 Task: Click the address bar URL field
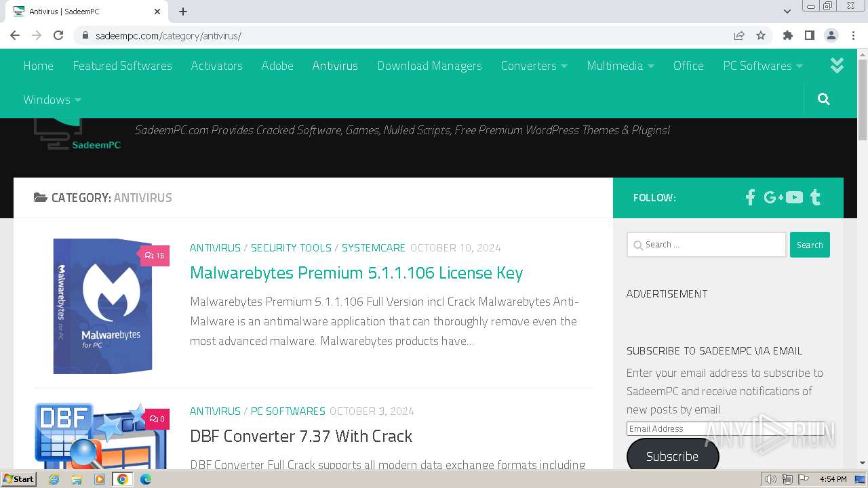407,35
